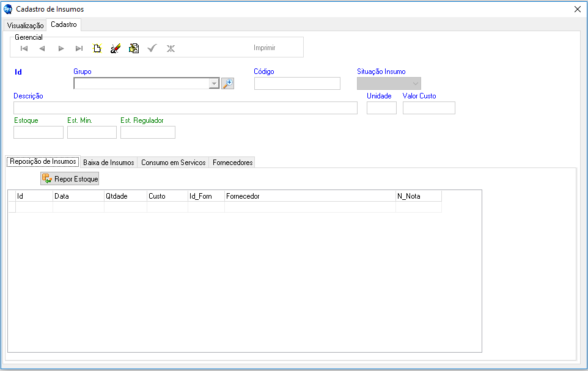Open the Situação Insumo dropdown
The height and width of the screenshot is (371, 588).
416,84
